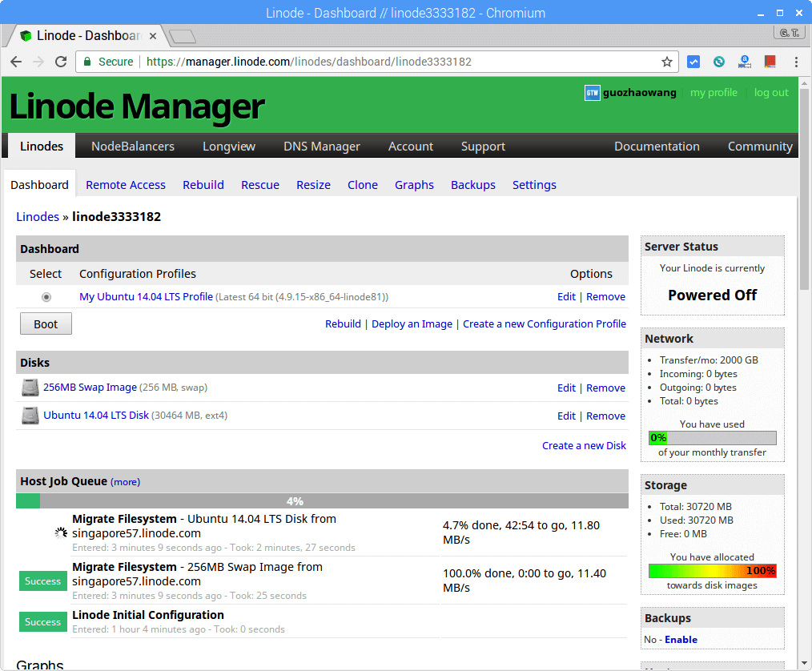
Task: Click Create a new Disk
Action: pos(584,445)
